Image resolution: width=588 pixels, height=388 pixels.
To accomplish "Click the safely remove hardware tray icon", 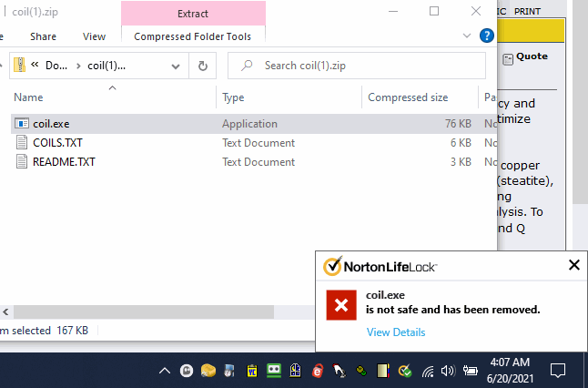I will pyautogui.click(x=361, y=371).
